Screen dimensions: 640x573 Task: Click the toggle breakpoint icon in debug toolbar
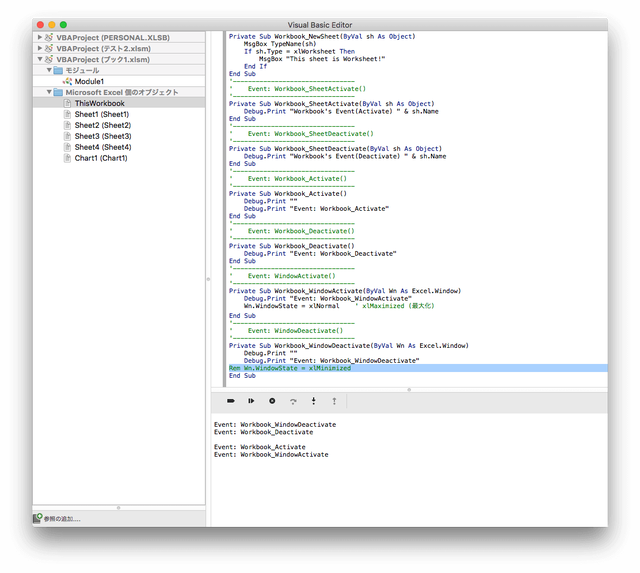point(231,401)
